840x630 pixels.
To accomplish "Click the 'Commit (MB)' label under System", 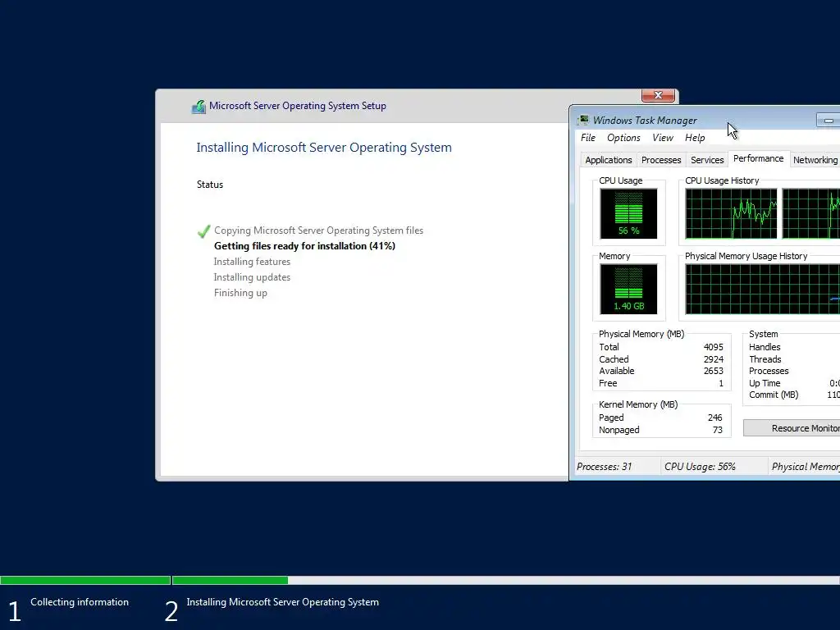I will [x=774, y=395].
